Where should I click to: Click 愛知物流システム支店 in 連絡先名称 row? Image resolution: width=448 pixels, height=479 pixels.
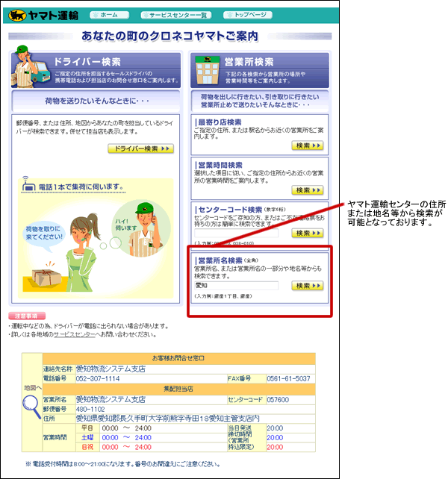111,369
